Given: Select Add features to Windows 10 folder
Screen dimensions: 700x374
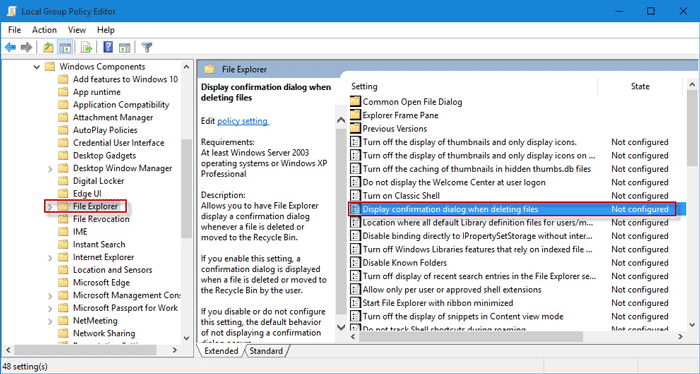Looking at the screenshot, I should click(x=125, y=79).
